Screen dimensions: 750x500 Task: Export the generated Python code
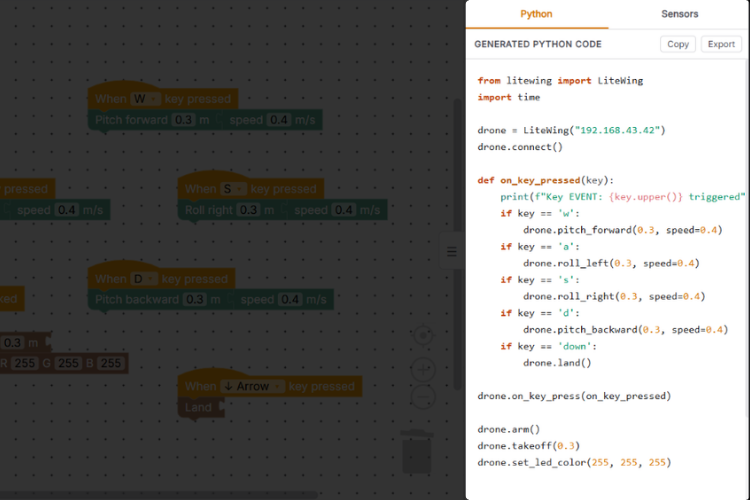[721, 44]
